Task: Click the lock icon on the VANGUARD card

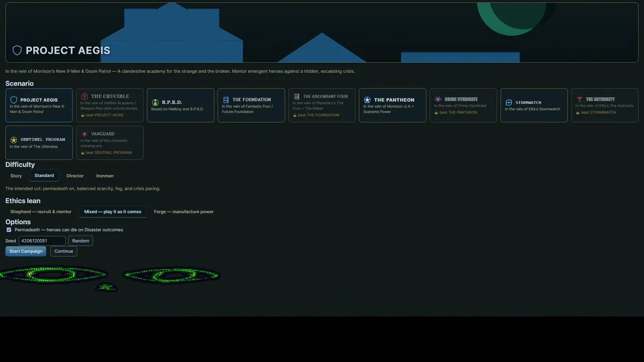Action: [x=83, y=153]
